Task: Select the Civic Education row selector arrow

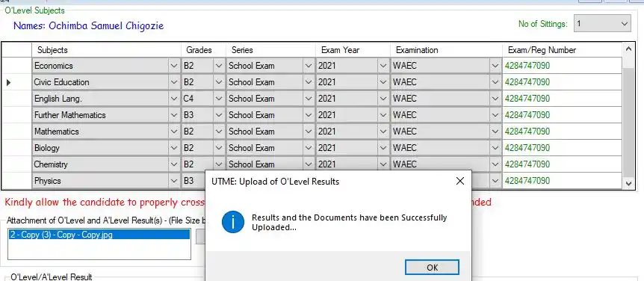Action: click(9, 82)
